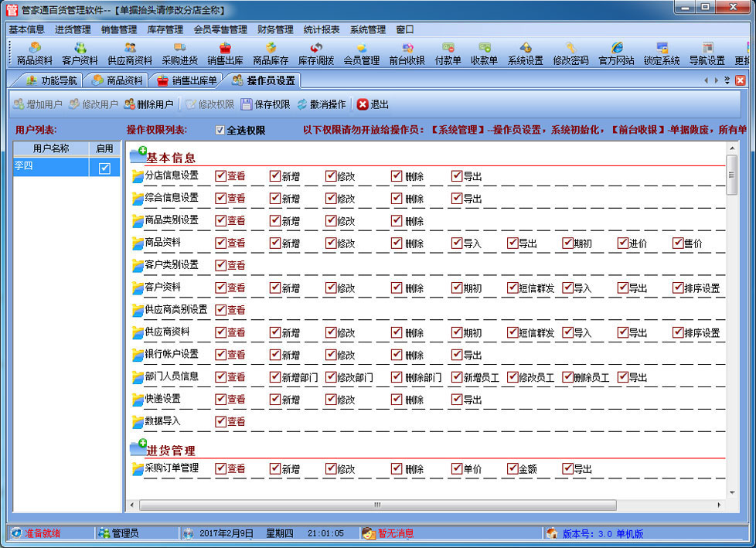Image resolution: width=756 pixels, height=548 pixels.
Task: Open the 库存管理 menu
Action: coord(165,29)
